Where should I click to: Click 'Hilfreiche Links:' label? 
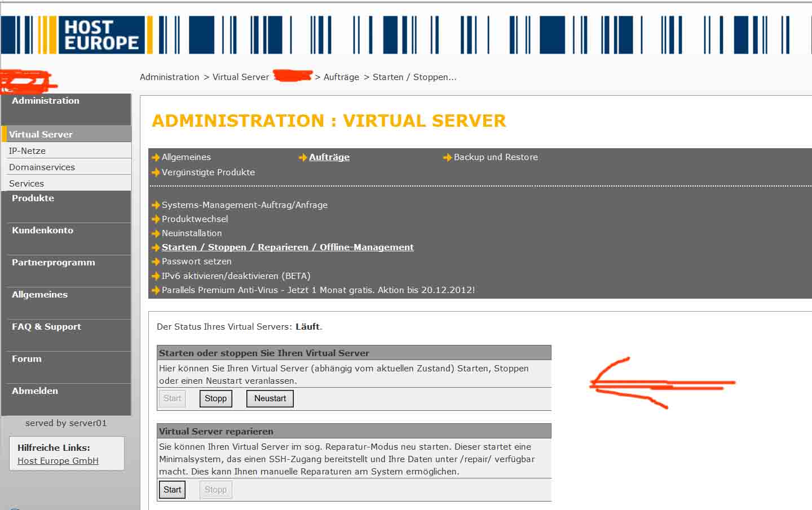[x=54, y=448]
